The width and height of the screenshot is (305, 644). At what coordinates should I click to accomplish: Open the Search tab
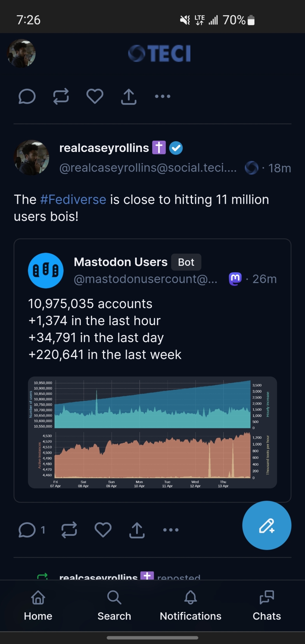pyautogui.click(x=114, y=606)
